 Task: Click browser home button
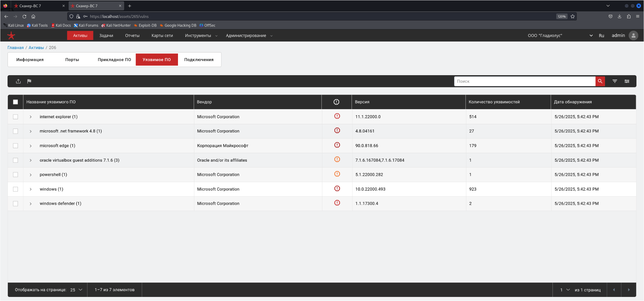(33, 16)
